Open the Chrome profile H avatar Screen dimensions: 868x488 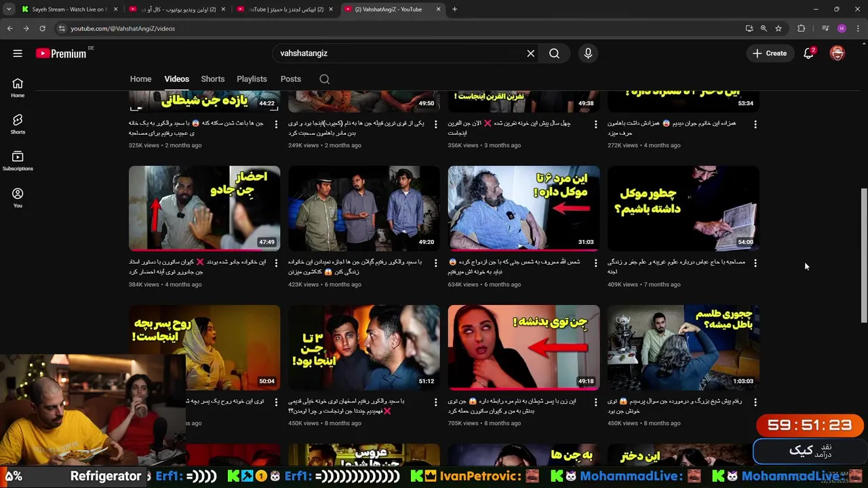(842, 28)
